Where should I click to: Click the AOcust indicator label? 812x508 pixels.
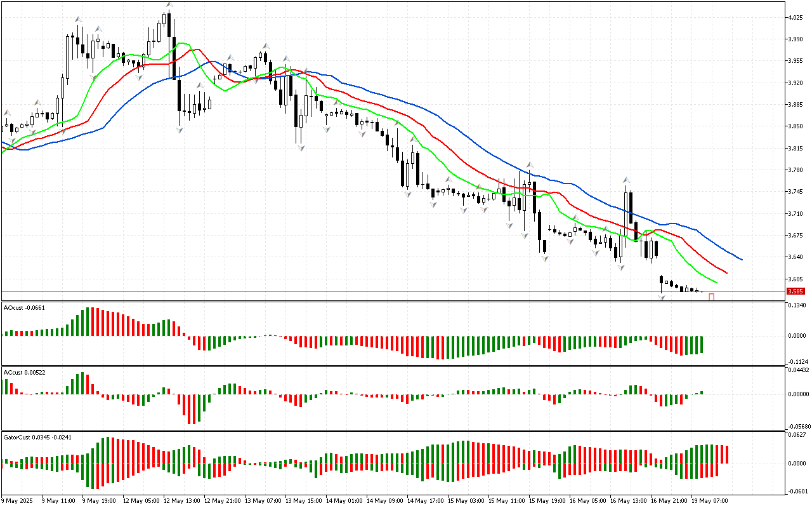click(x=22, y=307)
